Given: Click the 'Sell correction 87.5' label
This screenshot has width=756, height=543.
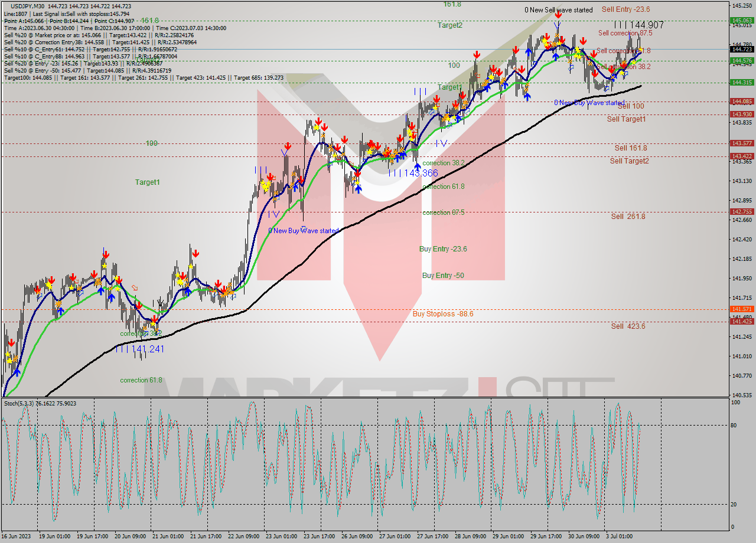Looking at the screenshot, I should click(x=625, y=33).
